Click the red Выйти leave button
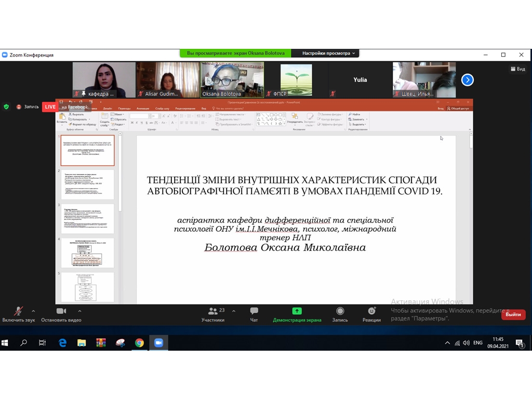532x399 pixels. click(513, 314)
